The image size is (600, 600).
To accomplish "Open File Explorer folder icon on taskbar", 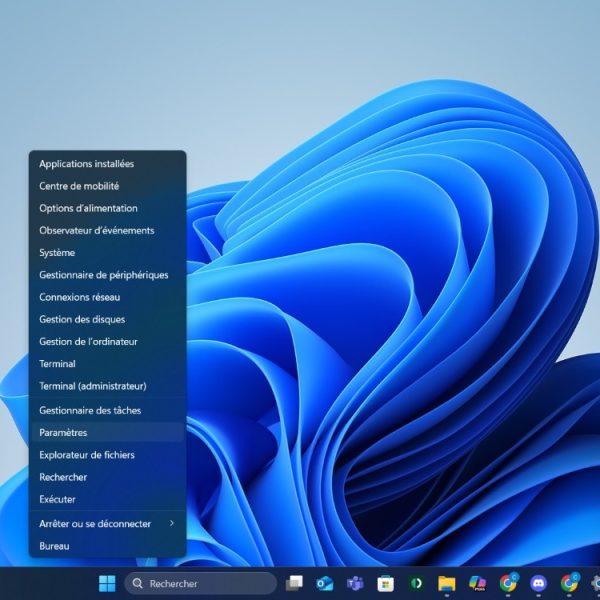I will tap(447, 584).
